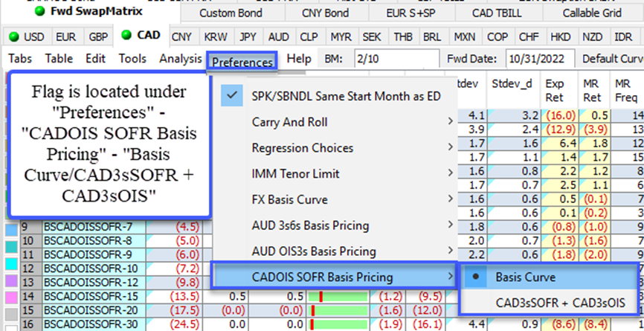The image size is (644, 331).
Task: Edit the Fwd Date field
Action: (x=540, y=60)
